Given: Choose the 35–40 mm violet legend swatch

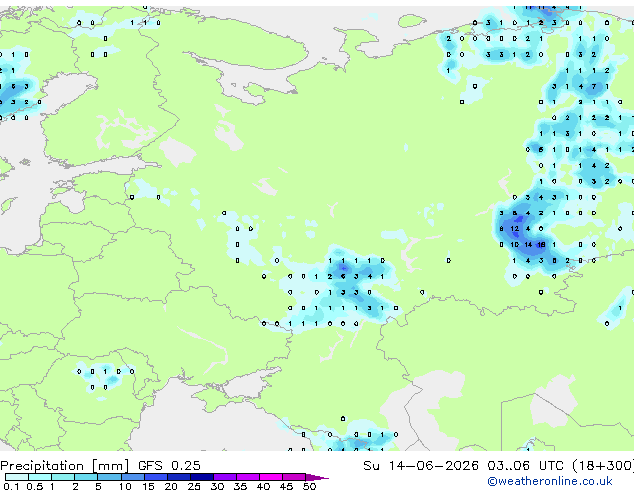Looking at the screenshot, I should (248, 477).
